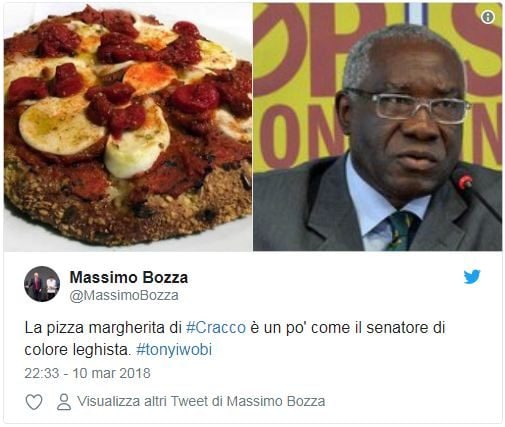505x427 pixels.
Task: Click the date 10 mar 2018
Action: click(112, 373)
